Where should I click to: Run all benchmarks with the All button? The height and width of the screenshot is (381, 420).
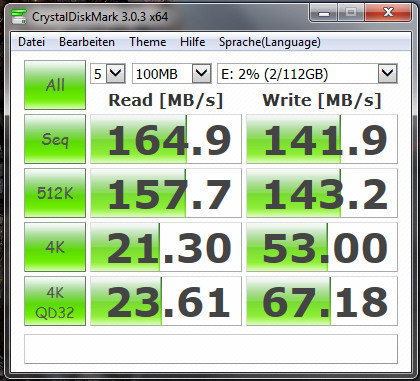pos(55,85)
